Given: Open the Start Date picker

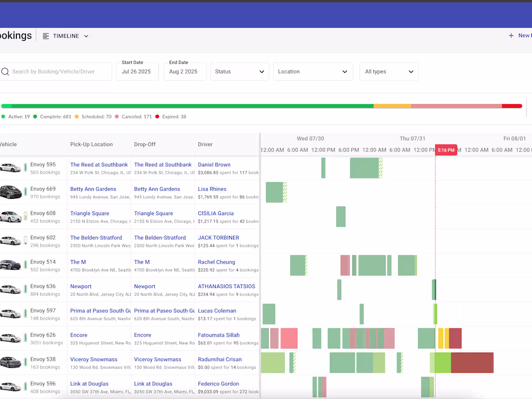Looking at the screenshot, I should tap(137, 71).
